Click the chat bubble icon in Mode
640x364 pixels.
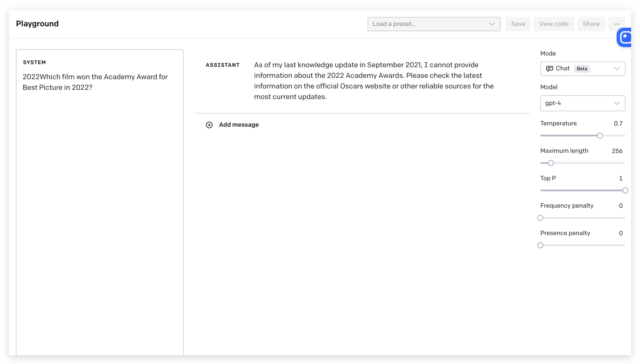[549, 69]
